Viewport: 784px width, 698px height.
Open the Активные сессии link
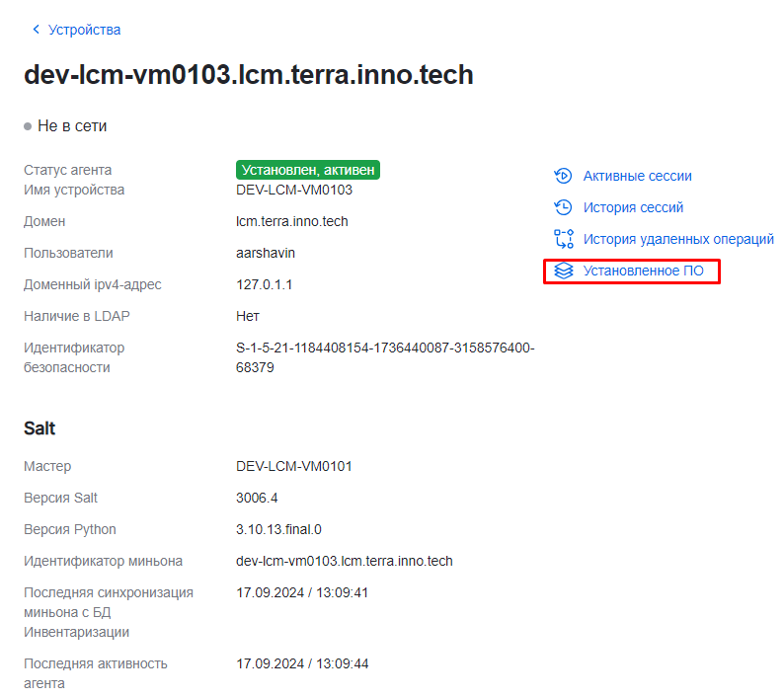[x=637, y=176]
